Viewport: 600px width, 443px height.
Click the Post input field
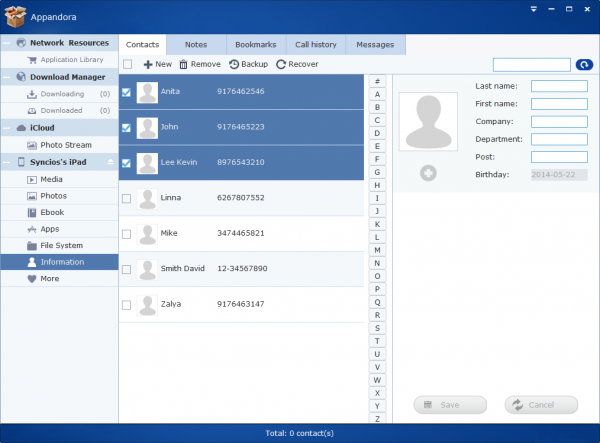point(559,157)
